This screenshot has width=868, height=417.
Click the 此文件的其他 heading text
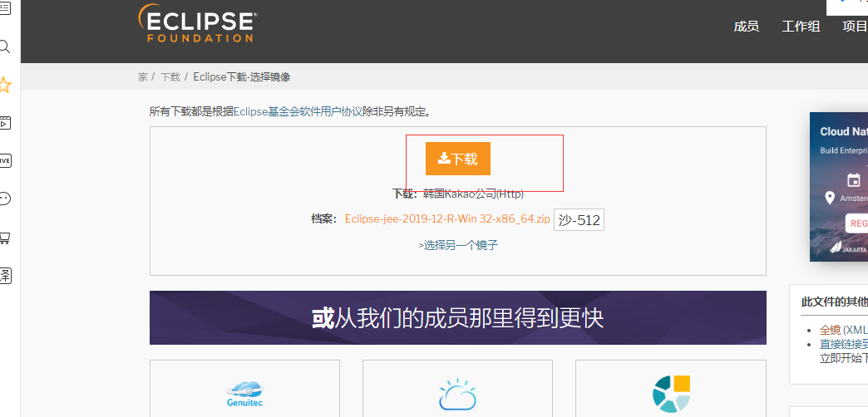tap(834, 302)
